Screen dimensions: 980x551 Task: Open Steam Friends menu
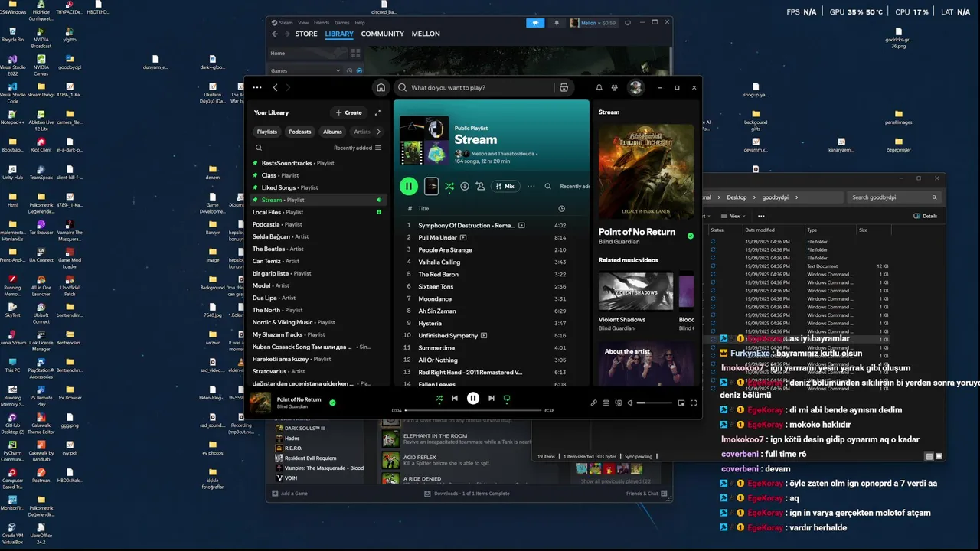[x=322, y=23]
